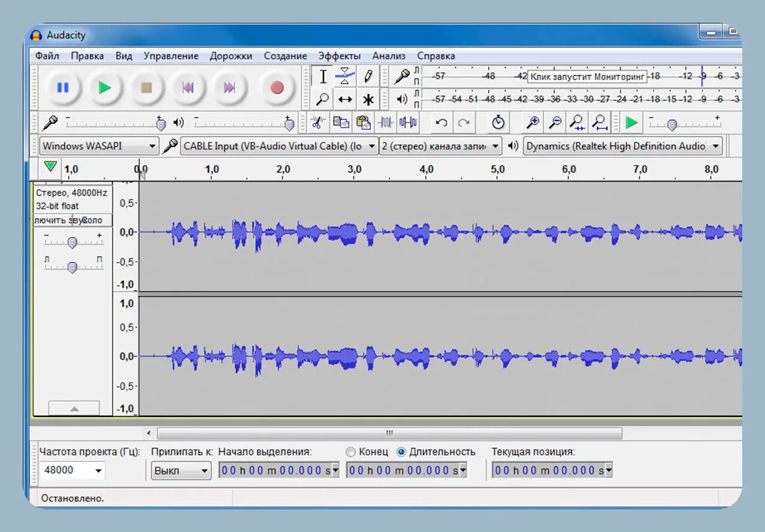Viewport: 765px width, 532px height.
Task: Open the Эффекты menu
Action: 339,56
